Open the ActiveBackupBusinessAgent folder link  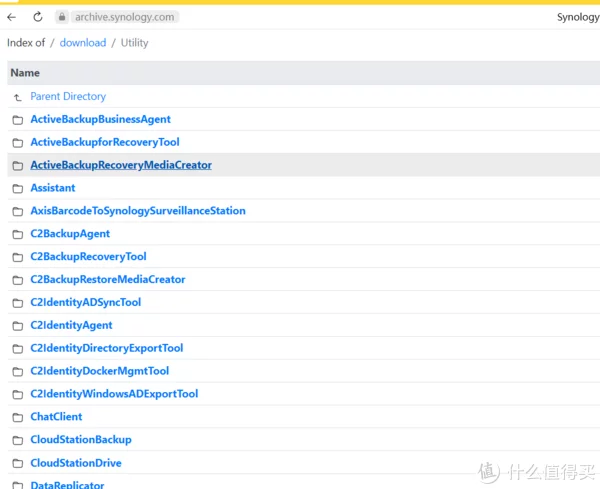101,119
